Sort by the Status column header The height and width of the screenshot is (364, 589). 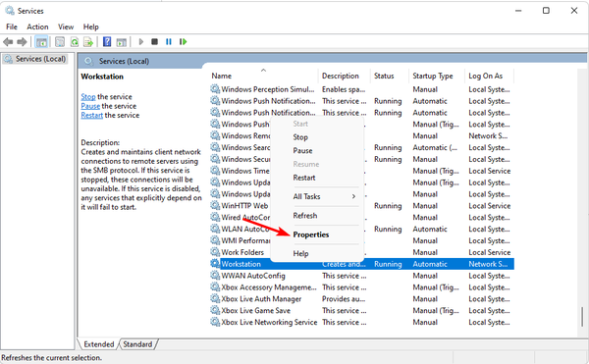(x=390, y=76)
